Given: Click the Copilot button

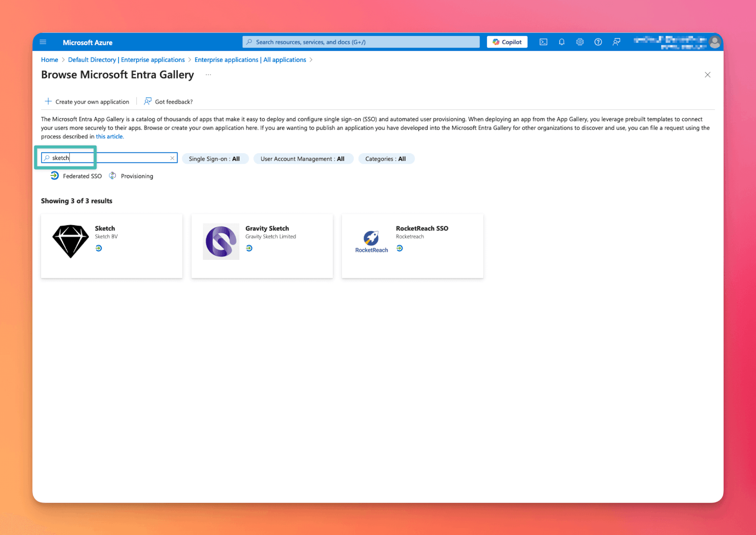Looking at the screenshot, I should pos(507,42).
